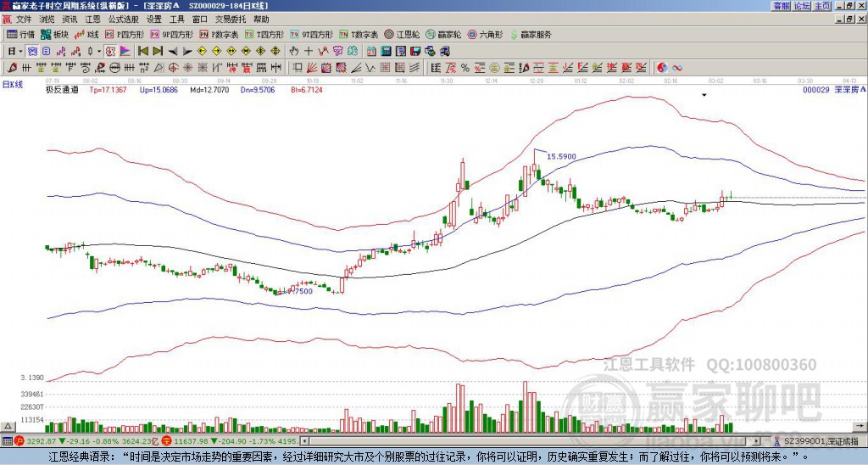Image resolution: width=868 pixels, height=465 pixels.
Task: Open the P四方形 tool
Action: click(125, 34)
